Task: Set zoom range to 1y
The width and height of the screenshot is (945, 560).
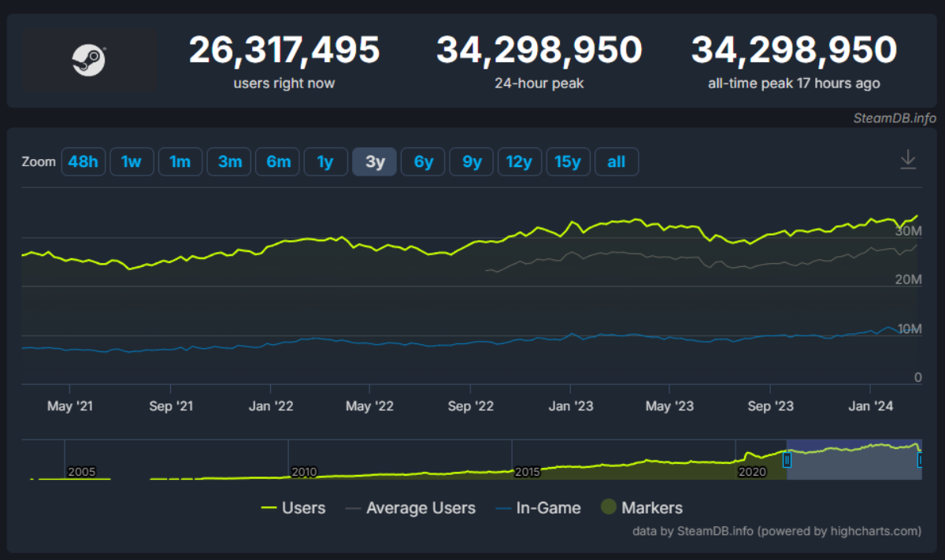Action: point(326,161)
